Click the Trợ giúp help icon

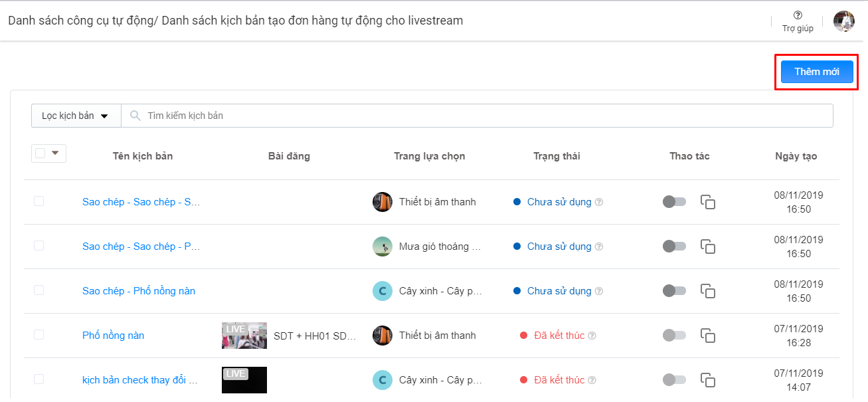click(798, 15)
